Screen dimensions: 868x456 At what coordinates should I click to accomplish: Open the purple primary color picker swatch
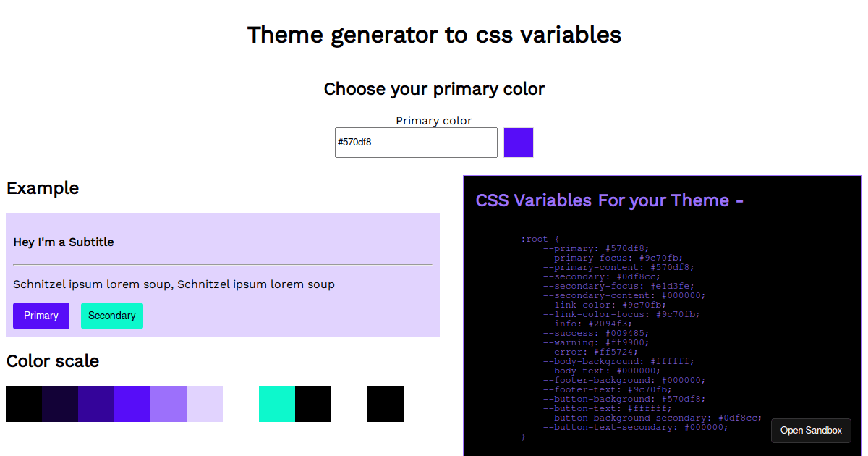pyautogui.click(x=519, y=143)
